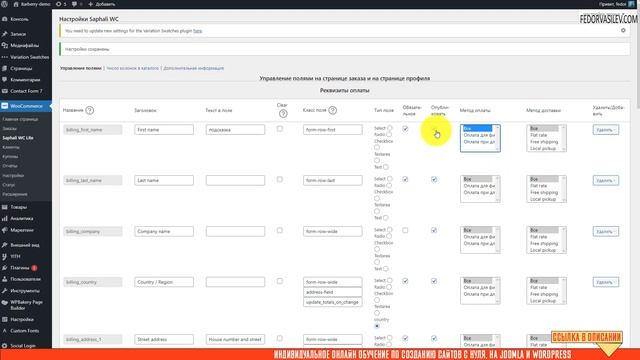Toggle Опубликовать checkbox in billing_company row

pos(434,230)
